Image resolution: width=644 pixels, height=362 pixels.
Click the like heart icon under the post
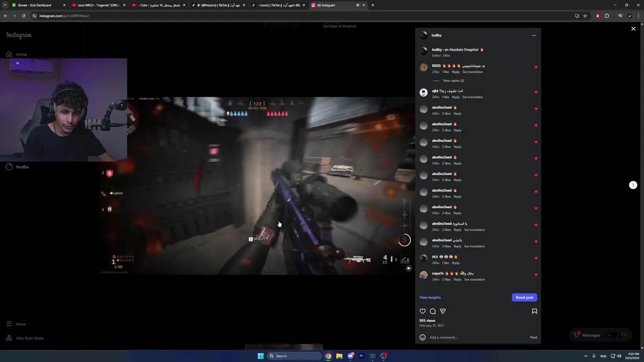(423, 311)
